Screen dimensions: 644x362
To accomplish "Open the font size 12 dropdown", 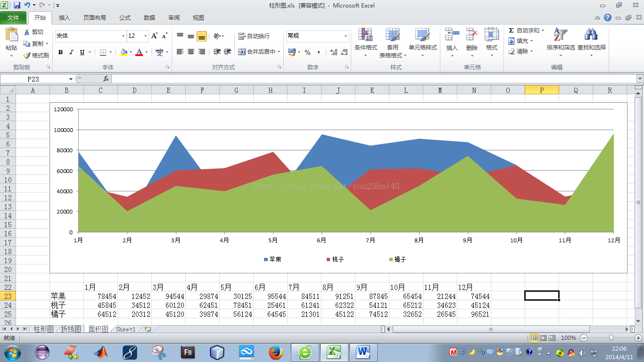I will 145,36.
